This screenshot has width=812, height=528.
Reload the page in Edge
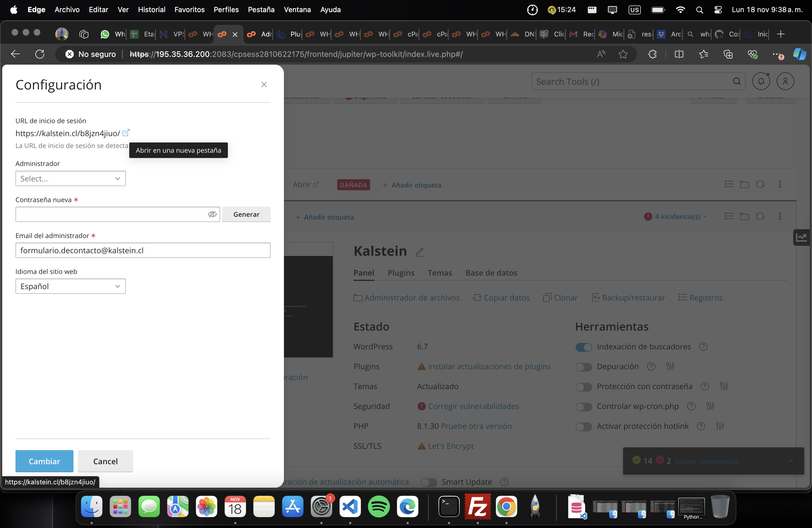click(x=40, y=54)
